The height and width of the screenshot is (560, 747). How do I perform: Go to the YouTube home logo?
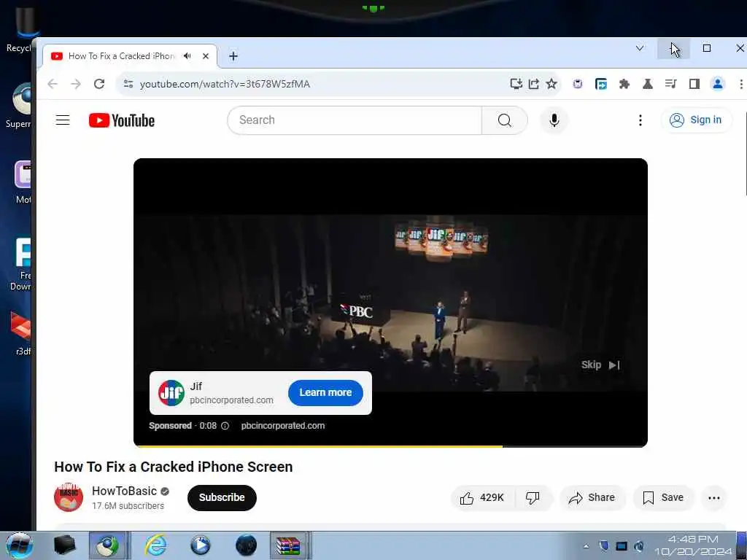122,120
